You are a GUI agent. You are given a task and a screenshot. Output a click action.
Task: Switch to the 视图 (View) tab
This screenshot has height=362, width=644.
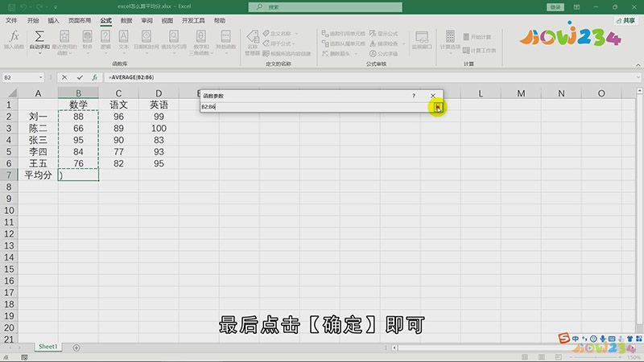pos(167,21)
